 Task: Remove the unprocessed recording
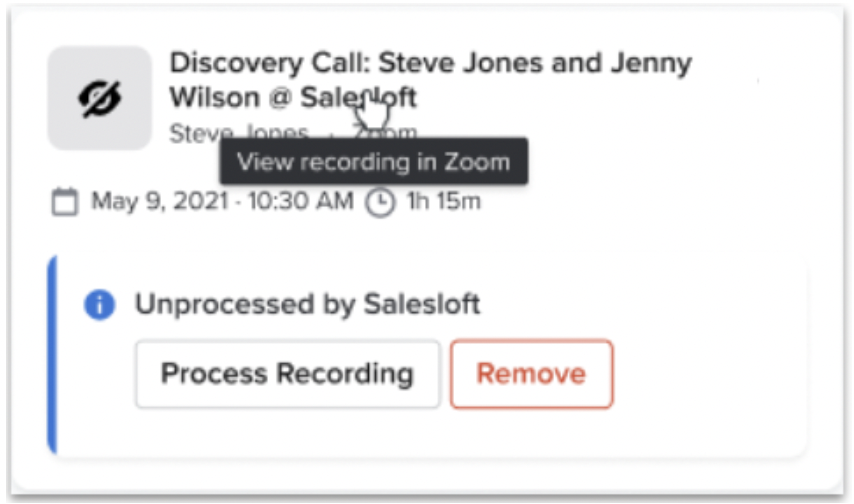pyautogui.click(x=532, y=374)
